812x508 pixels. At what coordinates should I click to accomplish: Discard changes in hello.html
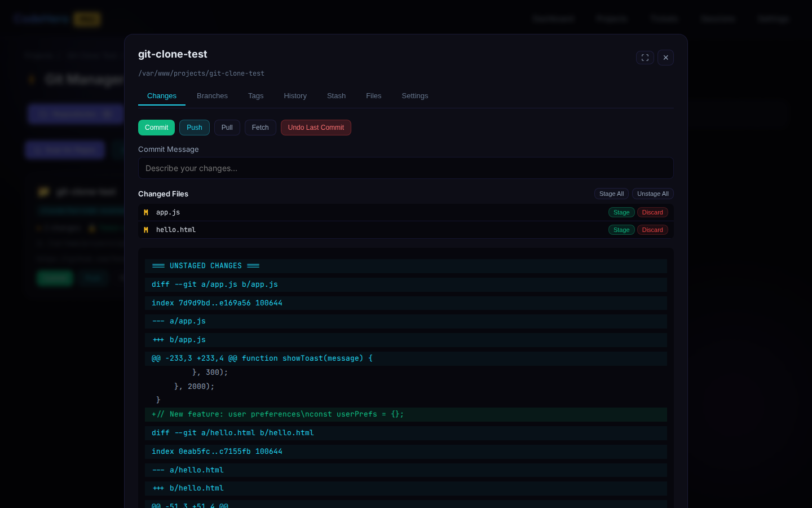pos(652,230)
